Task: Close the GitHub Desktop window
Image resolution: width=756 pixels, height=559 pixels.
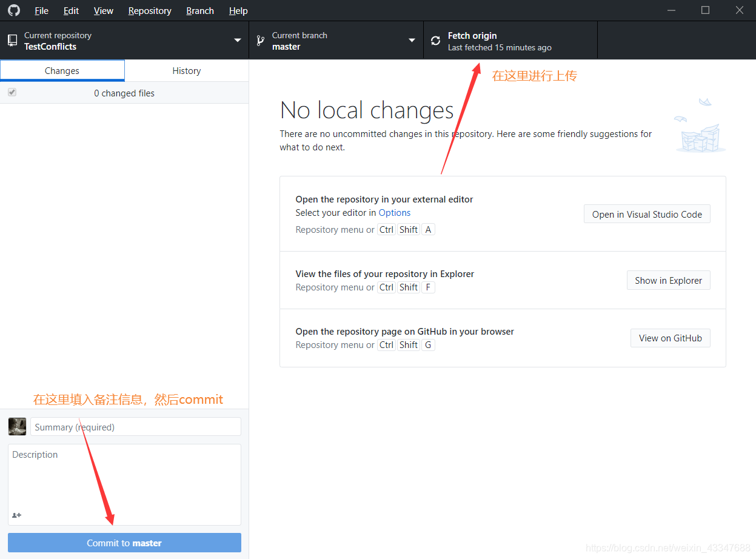Action: tap(739, 10)
